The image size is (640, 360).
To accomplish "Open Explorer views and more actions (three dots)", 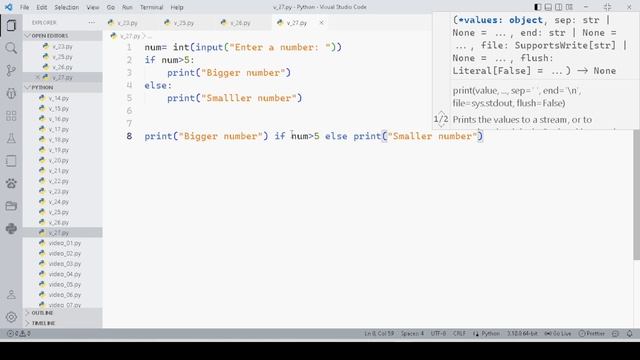I will tap(91, 23).
